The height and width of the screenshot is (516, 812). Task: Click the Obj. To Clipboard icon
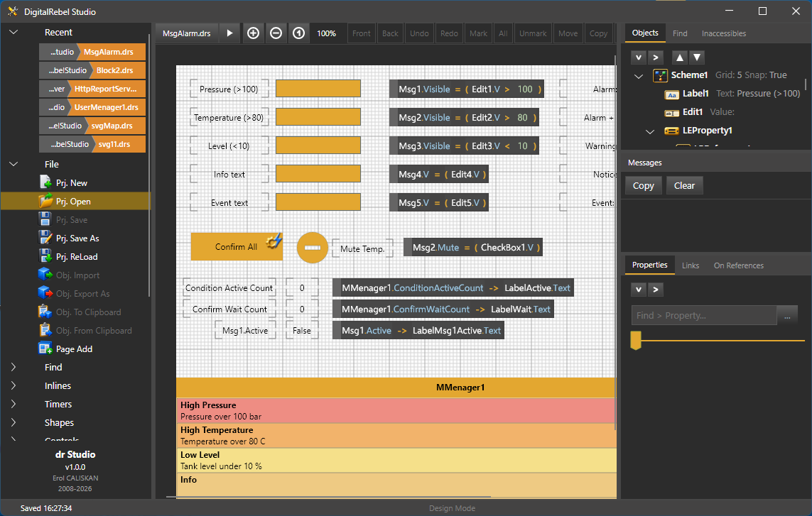pos(45,312)
